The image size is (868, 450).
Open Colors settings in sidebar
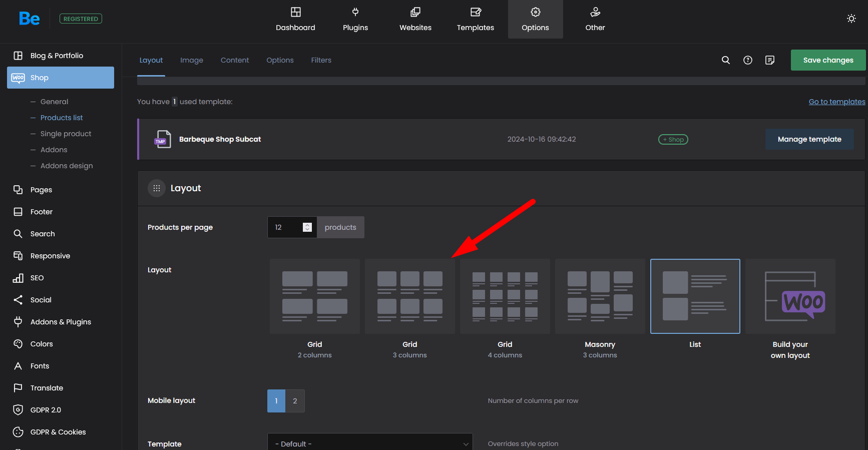(x=61, y=344)
